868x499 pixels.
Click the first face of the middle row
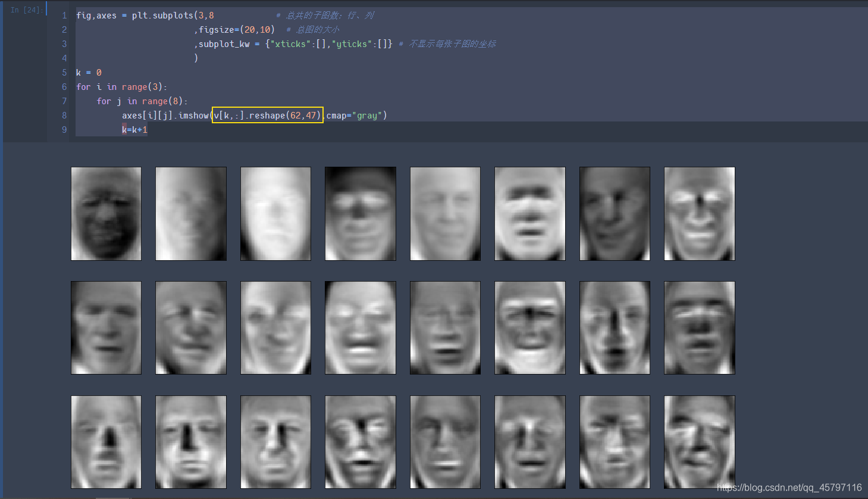point(106,328)
